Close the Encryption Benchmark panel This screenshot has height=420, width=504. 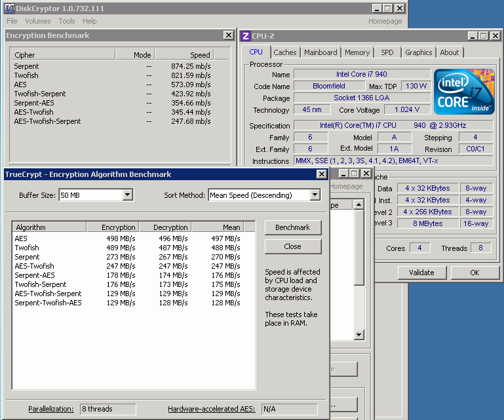click(x=228, y=35)
